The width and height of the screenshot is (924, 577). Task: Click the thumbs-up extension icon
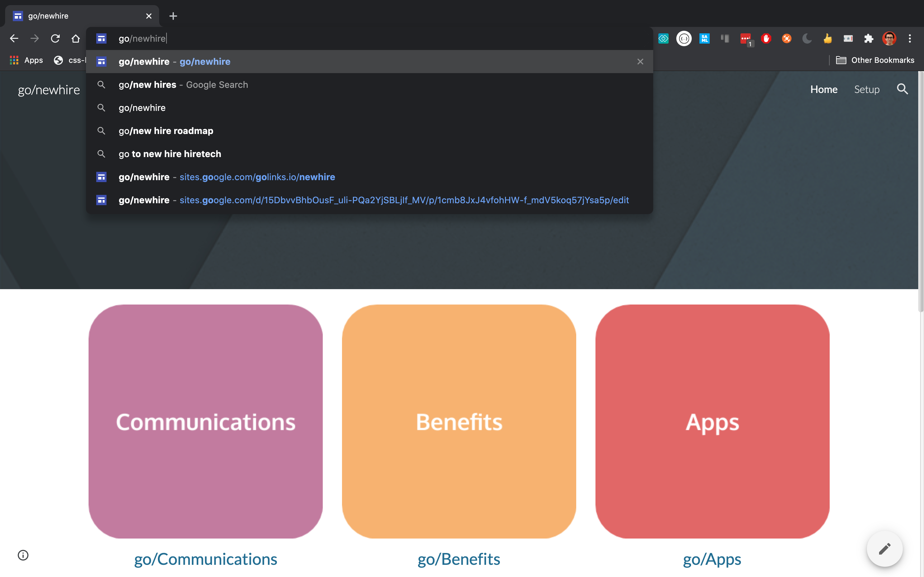pos(827,38)
